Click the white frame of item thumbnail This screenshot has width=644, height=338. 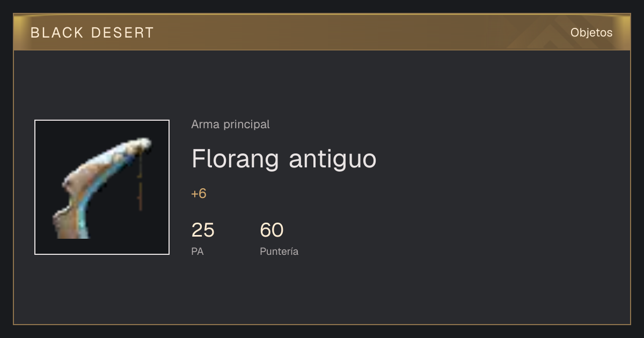(x=102, y=120)
